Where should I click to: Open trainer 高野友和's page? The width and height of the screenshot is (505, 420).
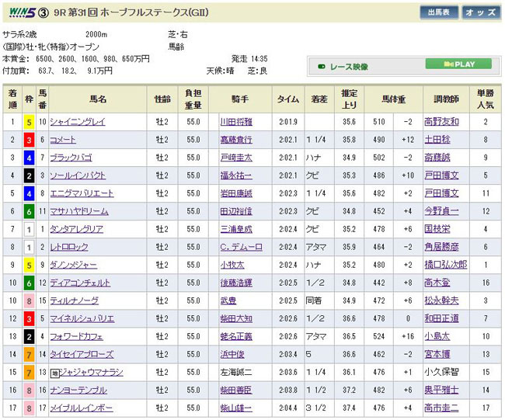click(441, 122)
